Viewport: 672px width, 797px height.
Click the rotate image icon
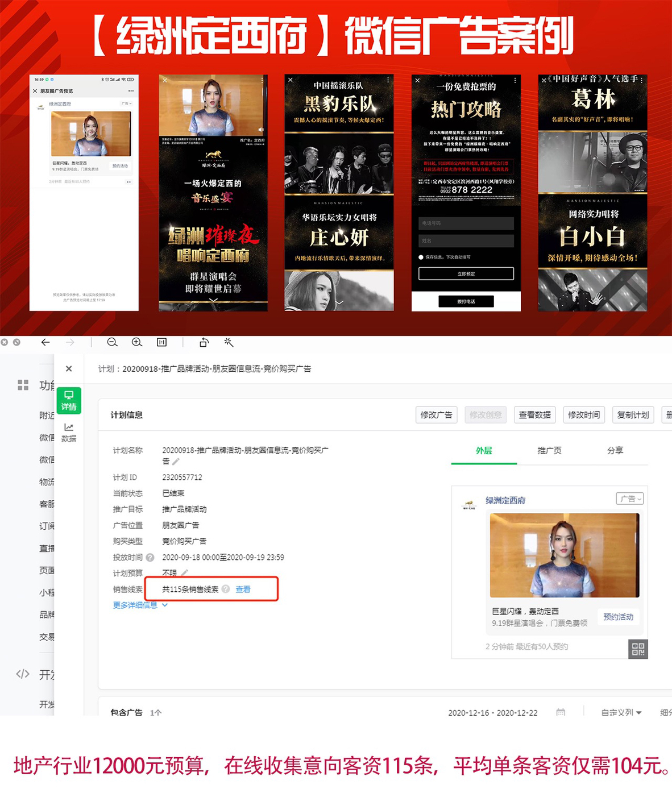click(x=204, y=342)
